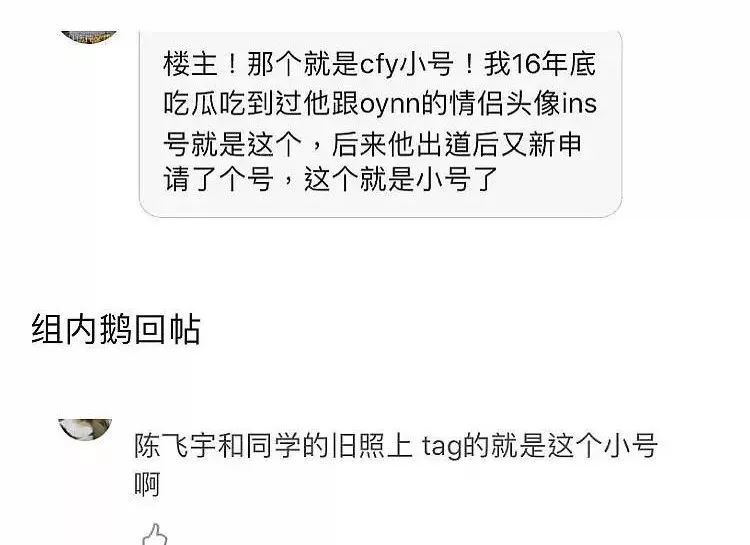Screen dimensions: 750x545
Task: Click the last bubble line 请了个号，这个就是小号了
Action: [x=331, y=180]
